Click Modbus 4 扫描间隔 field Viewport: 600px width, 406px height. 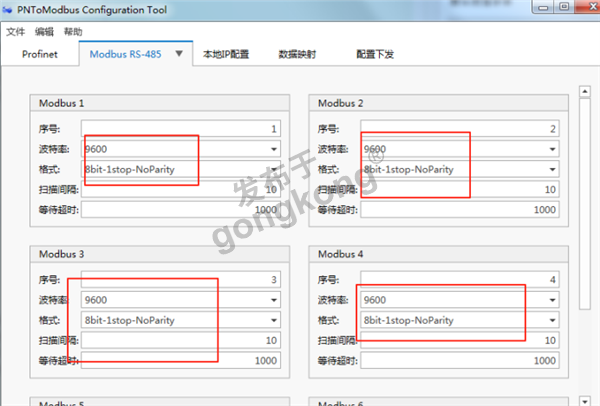[x=460, y=340]
